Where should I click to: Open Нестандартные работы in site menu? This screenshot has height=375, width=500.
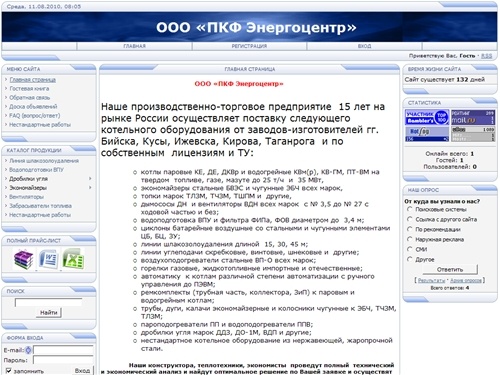coord(40,125)
